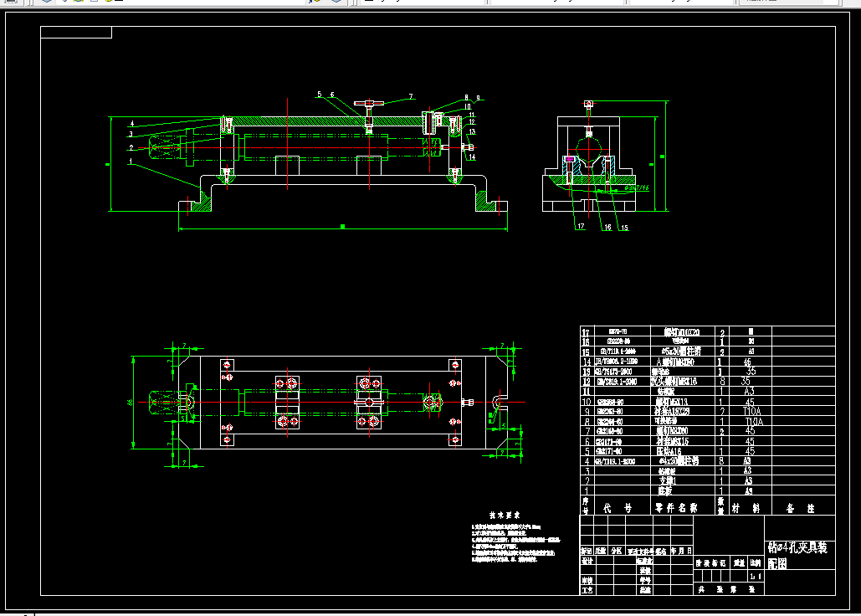861x616 pixels.
Task: Select callout 16 under the side view
Action: pyautogui.click(x=607, y=227)
